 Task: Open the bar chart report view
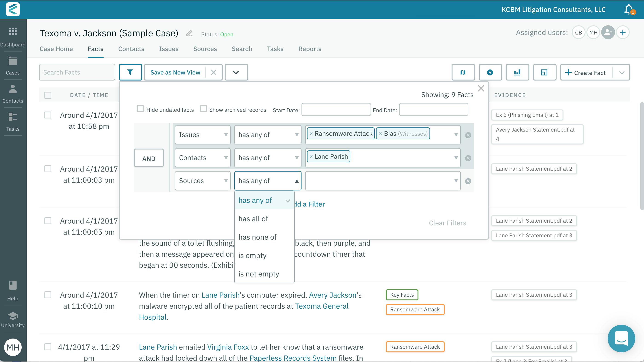click(517, 72)
